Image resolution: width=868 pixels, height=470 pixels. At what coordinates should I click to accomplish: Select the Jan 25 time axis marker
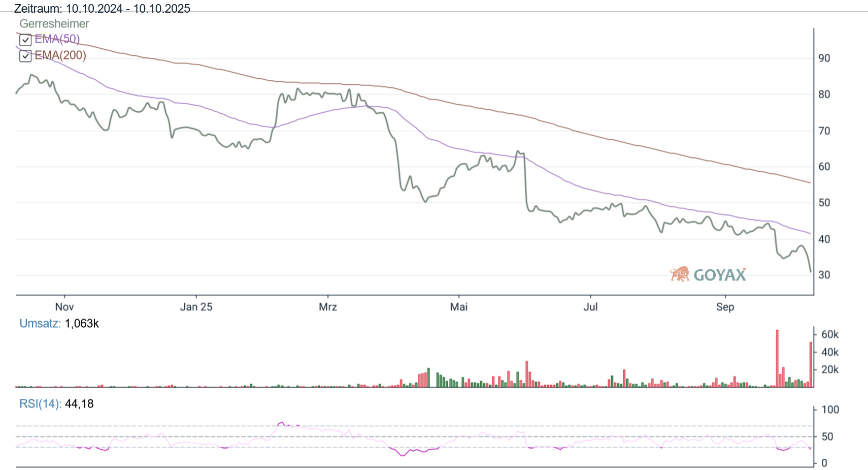[196, 307]
